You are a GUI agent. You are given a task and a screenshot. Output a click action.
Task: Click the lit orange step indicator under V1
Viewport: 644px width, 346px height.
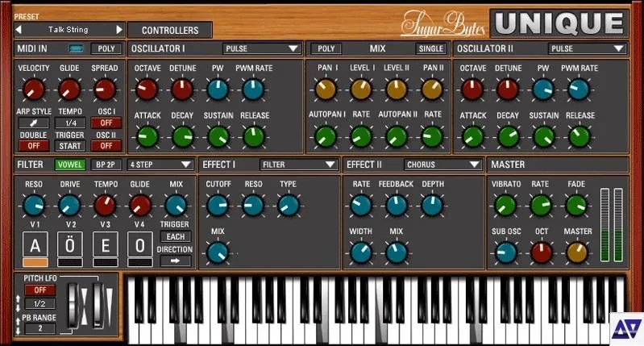pyautogui.click(x=35, y=263)
